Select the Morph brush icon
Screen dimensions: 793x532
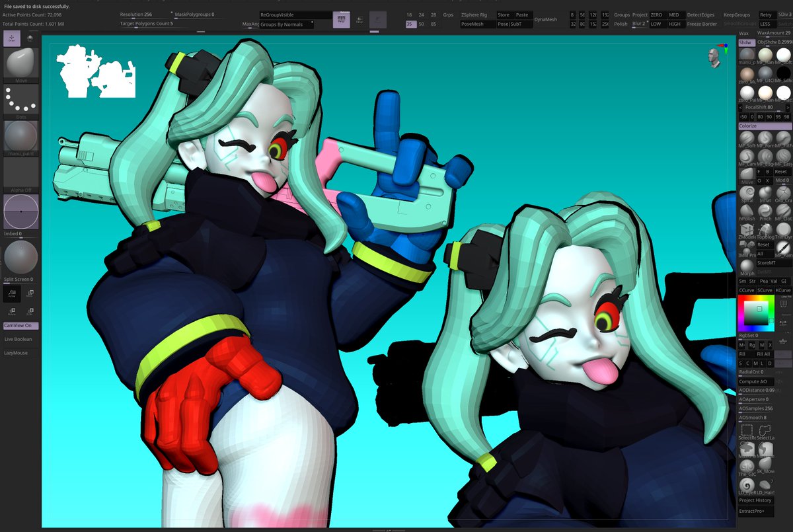pos(747,267)
